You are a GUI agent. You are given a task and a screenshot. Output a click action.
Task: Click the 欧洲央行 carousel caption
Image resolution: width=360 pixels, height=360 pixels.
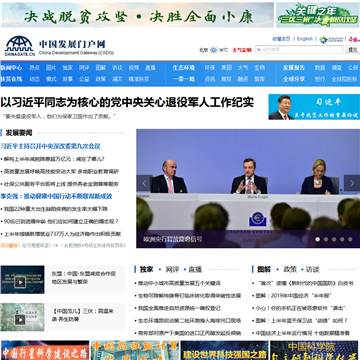pos(173,239)
